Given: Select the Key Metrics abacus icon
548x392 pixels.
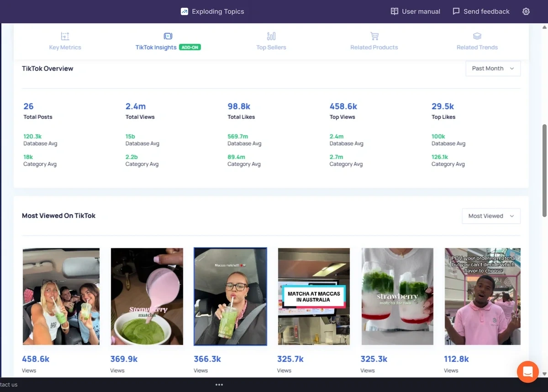Looking at the screenshot, I should [64, 36].
